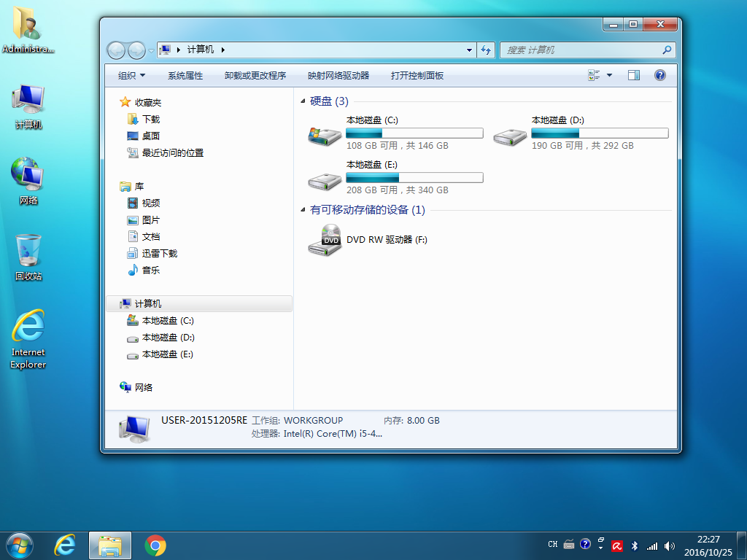Click the 22:27 clock in tray
Screen dimensions: 747x560
pyautogui.click(x=708, y=539)
